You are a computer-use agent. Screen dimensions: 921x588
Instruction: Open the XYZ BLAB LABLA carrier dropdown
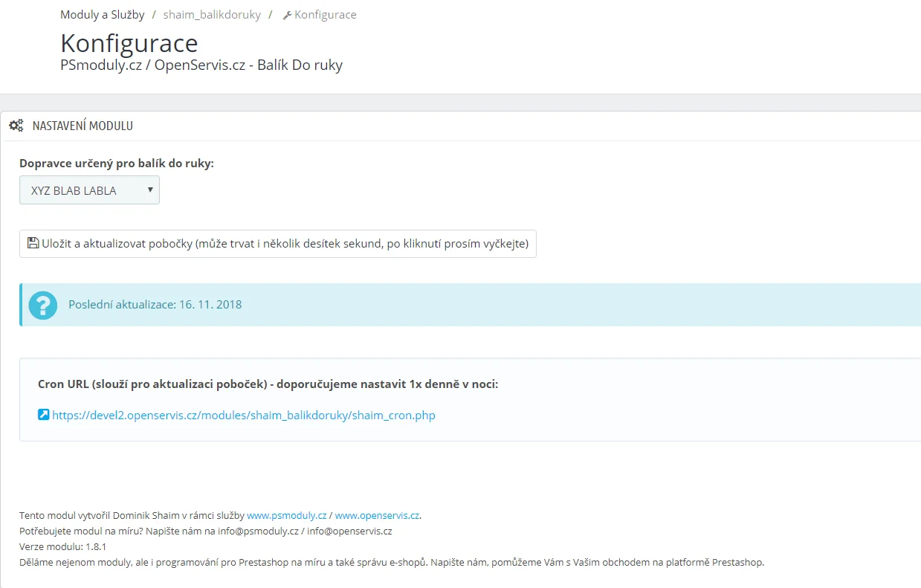coord(89,190)
